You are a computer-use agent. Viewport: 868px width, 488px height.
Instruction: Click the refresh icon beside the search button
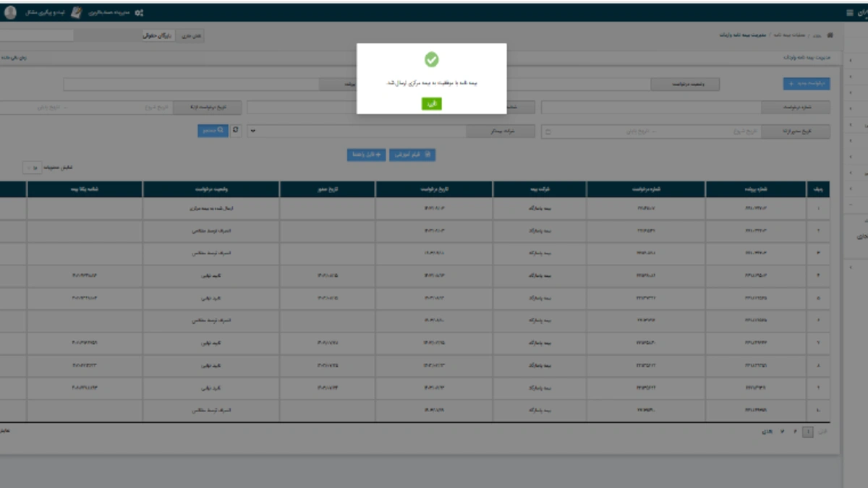pos(236,131)
